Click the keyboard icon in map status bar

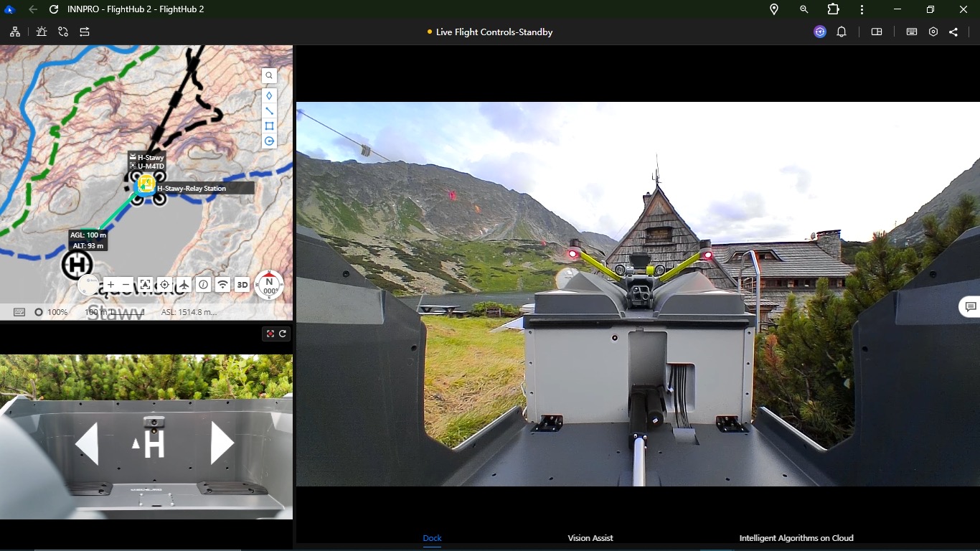(19, 312)
